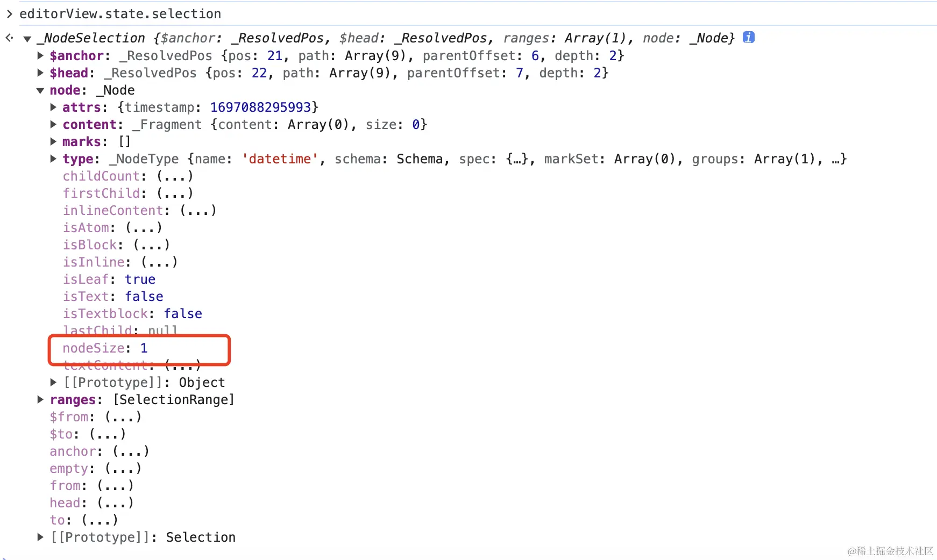The image size is (937, 560).
Task: Expand the attrs timestamp object
Action: (x=53, y=107)
